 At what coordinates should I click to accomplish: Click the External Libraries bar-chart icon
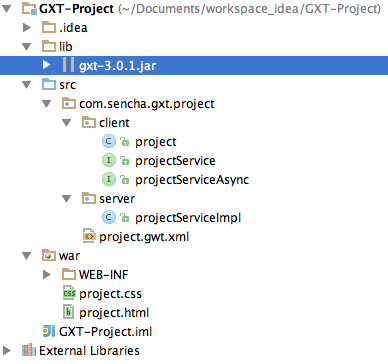pos(29,350)
